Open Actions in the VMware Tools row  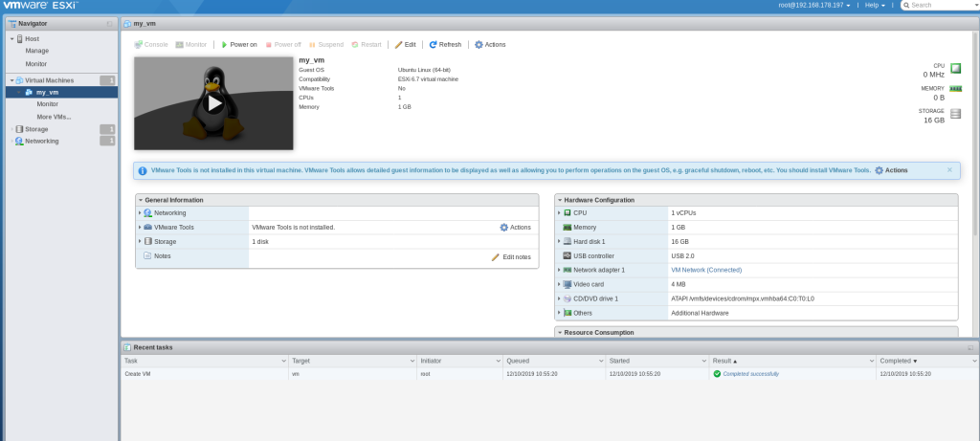516,228
